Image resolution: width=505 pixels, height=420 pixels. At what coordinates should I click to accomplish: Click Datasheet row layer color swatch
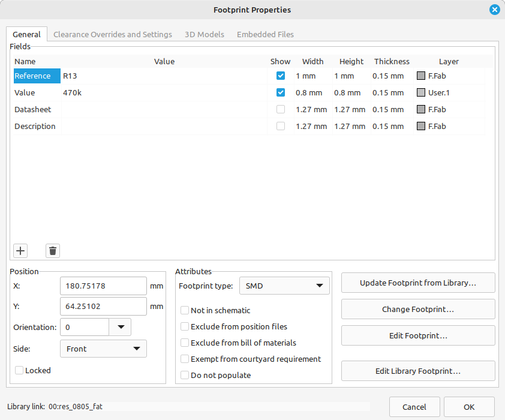(421, 109)
